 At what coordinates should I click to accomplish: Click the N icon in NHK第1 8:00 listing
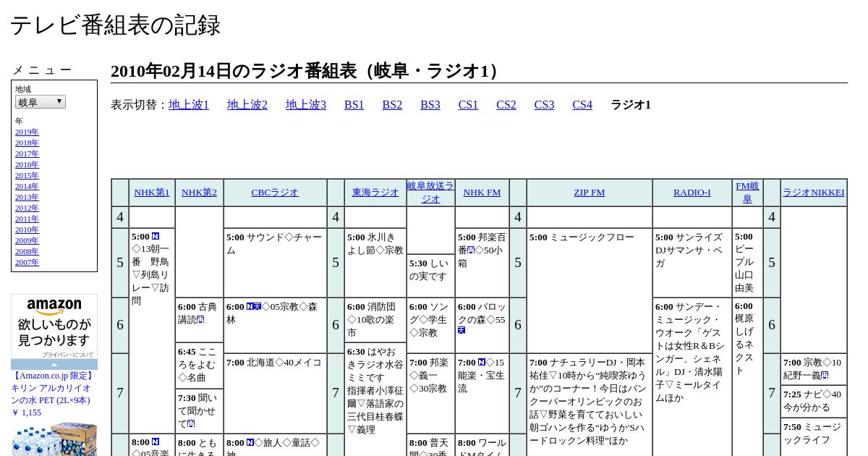156,442
